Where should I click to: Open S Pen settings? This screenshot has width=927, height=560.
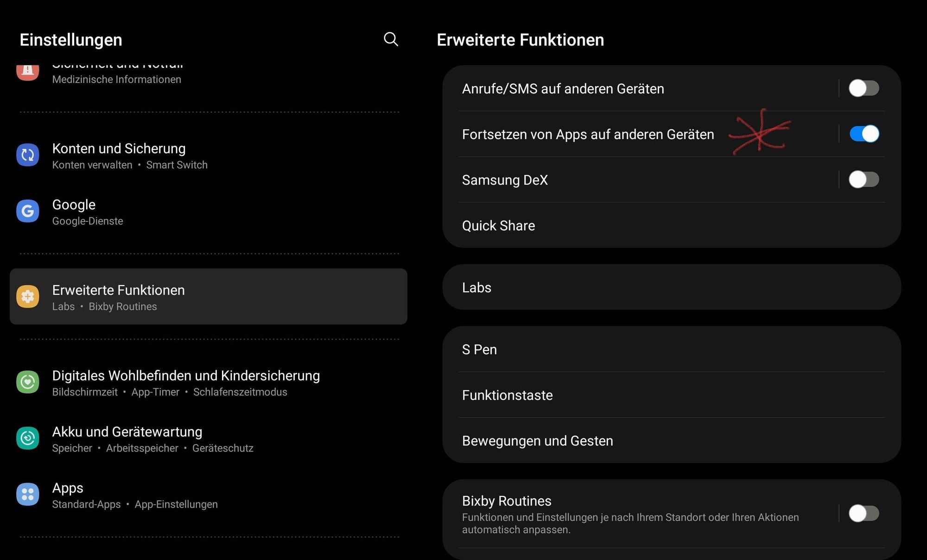(x=672, y=349)
